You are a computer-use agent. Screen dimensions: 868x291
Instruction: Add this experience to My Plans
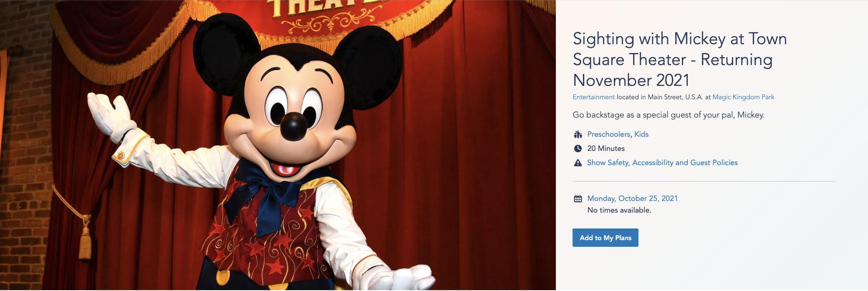606,238
